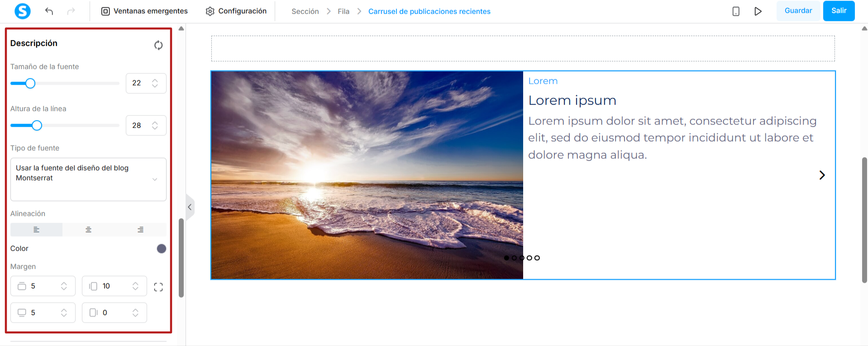Click the sidebar scrollbar thumb

tap(181, 258)
